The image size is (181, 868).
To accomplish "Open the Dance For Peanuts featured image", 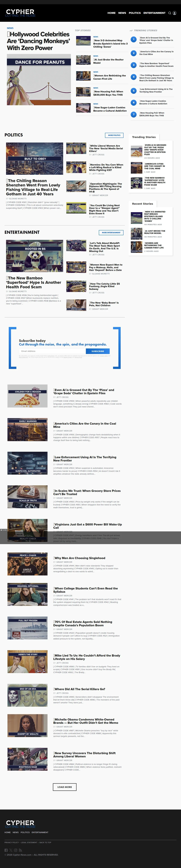I will click(x=39, y=80).
